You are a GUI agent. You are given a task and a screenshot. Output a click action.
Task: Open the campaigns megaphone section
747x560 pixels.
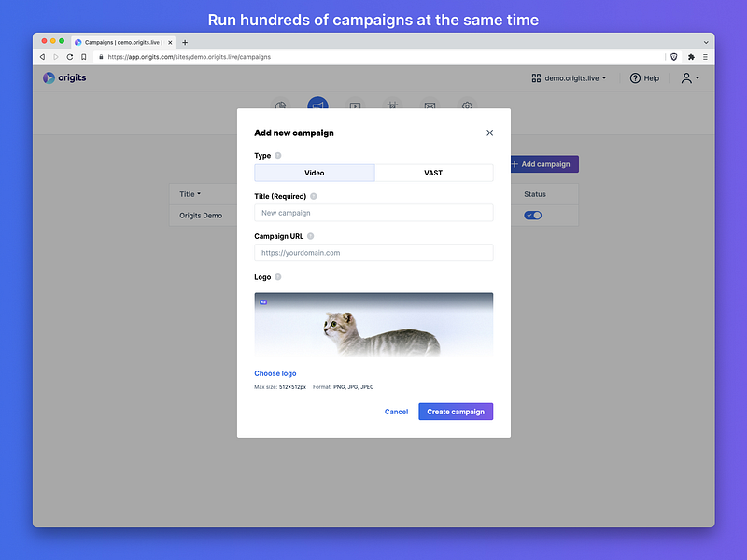coord(317,105)
